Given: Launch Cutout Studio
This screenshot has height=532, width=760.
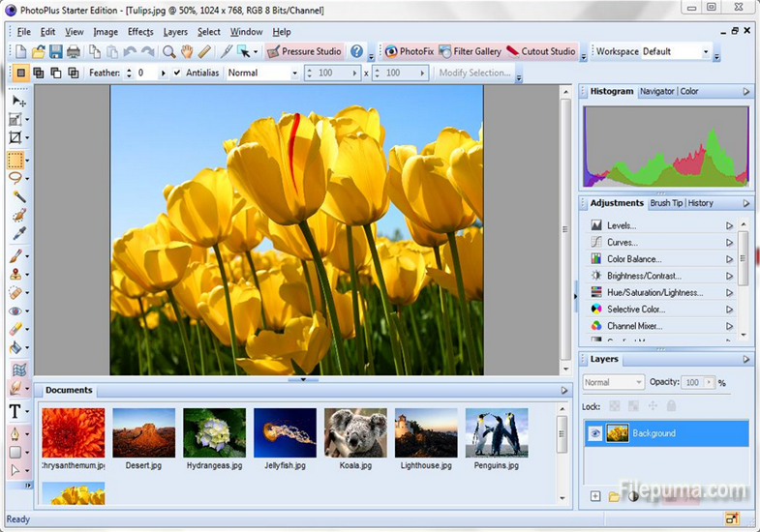Looking at the screenshot, I should (540, 51).
